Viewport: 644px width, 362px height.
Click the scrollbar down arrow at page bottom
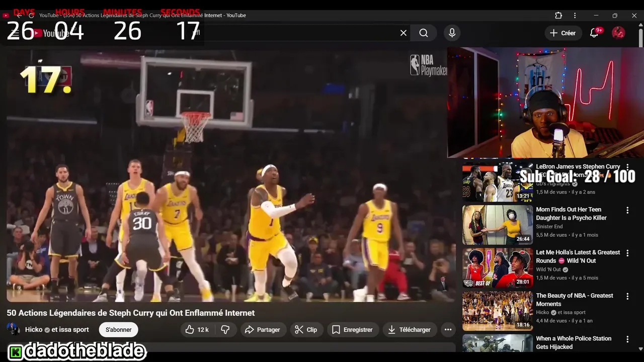640,348
